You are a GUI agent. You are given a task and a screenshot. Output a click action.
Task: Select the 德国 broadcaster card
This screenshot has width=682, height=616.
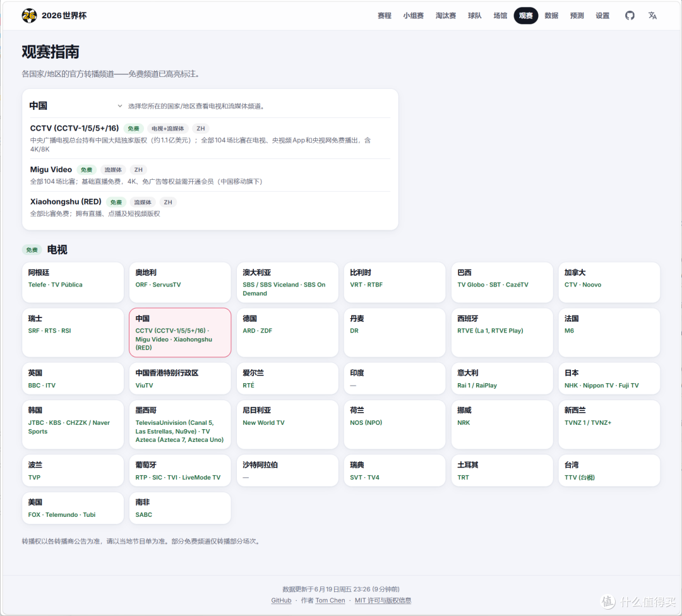(287, 333)
